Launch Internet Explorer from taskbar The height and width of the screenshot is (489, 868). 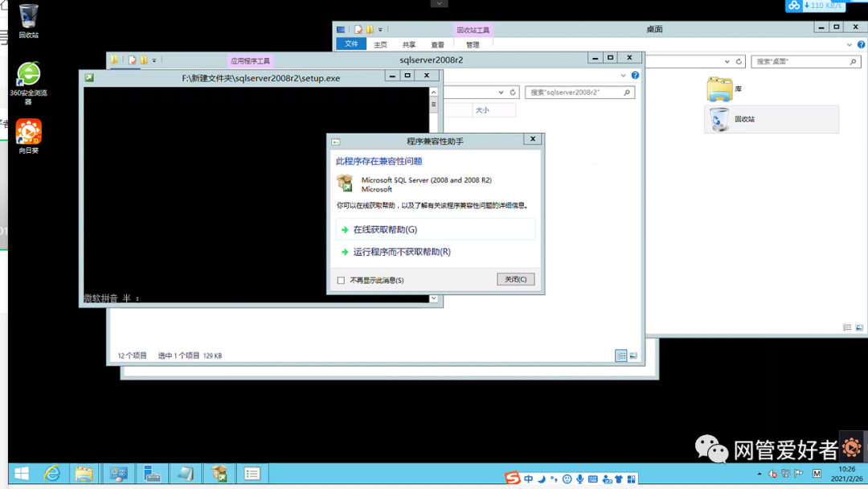click(52, 474)
